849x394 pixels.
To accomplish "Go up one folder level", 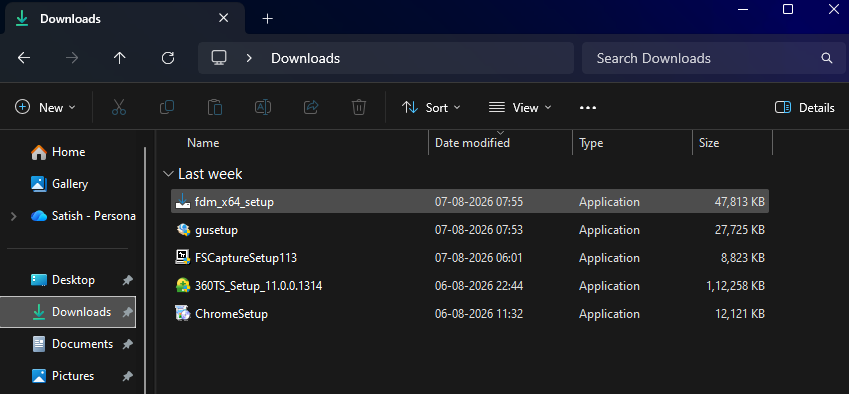I will pyautogui.click(x=120, y=58).
